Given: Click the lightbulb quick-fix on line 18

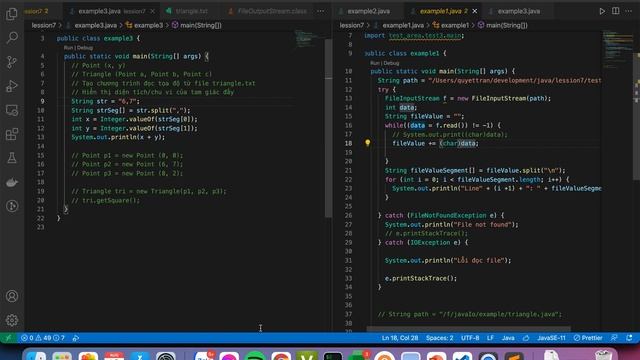Looking at the screenshot, I should click(367, 143).
